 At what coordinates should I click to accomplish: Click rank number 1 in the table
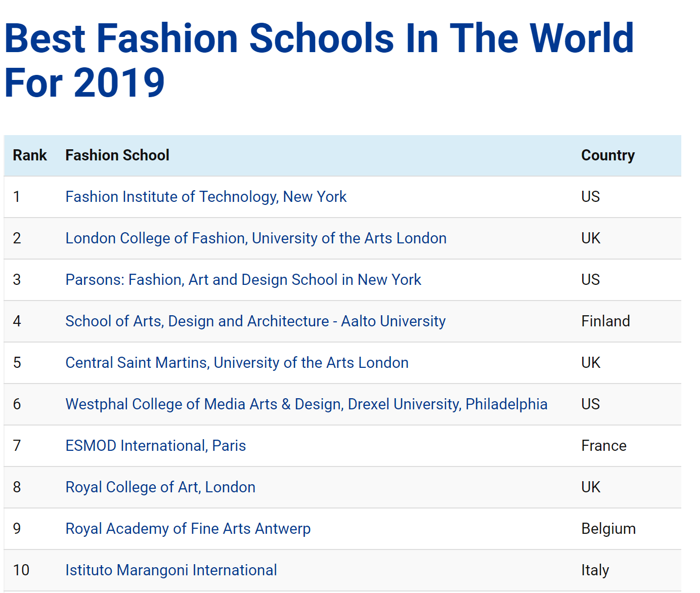17,197
